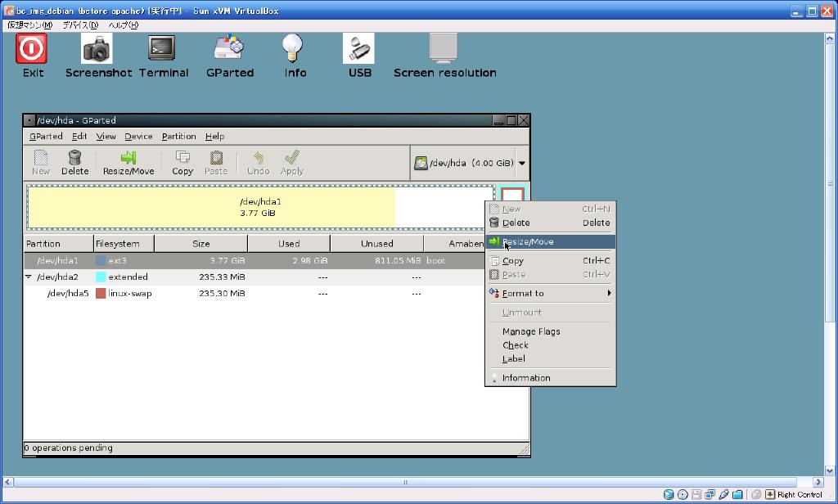Image resolution: width=838 pixels, height=504 pixels.
Task: Choose New in context menu
Action: 551,209
